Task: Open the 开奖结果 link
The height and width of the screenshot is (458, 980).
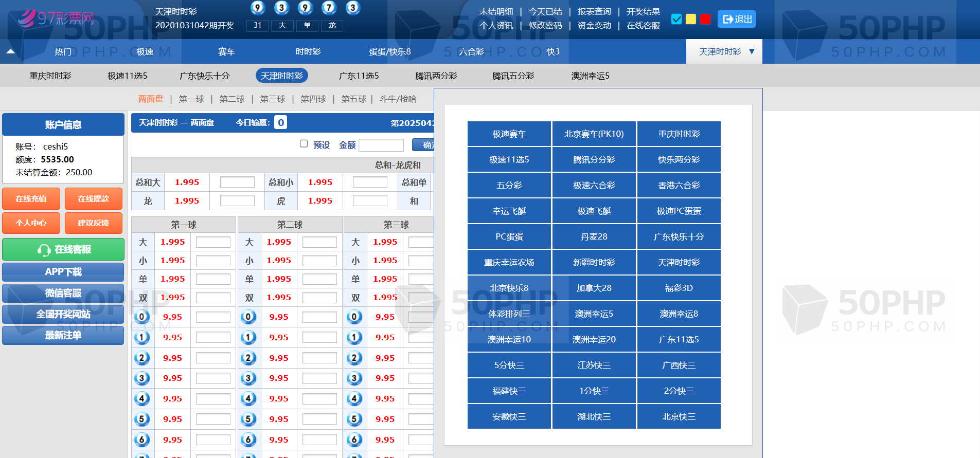Action: click(x=643, y=11)
